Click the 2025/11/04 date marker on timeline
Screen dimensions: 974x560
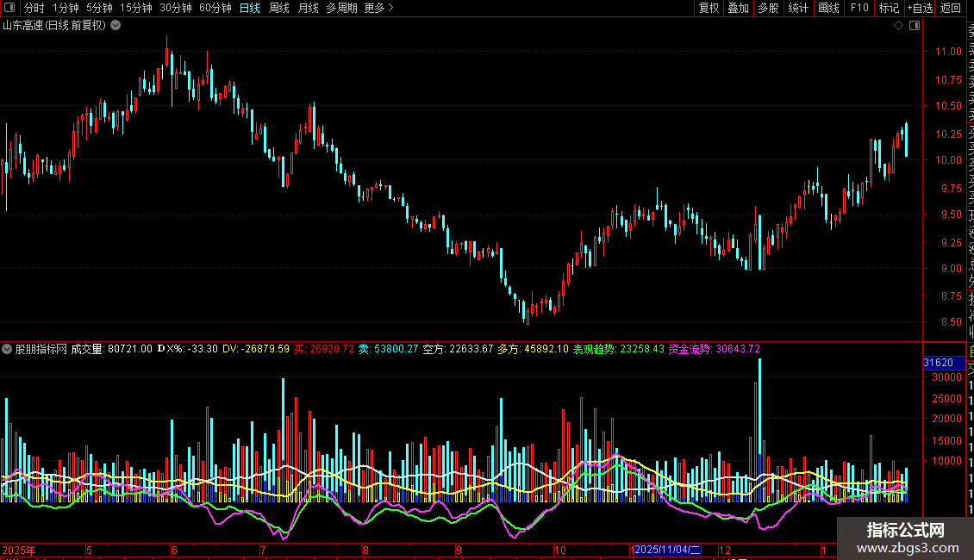(667, 550)
